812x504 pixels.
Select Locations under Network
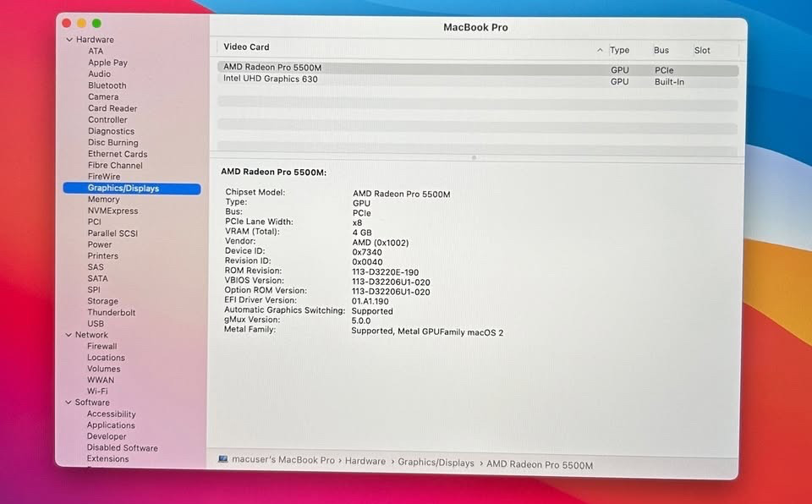106,358
